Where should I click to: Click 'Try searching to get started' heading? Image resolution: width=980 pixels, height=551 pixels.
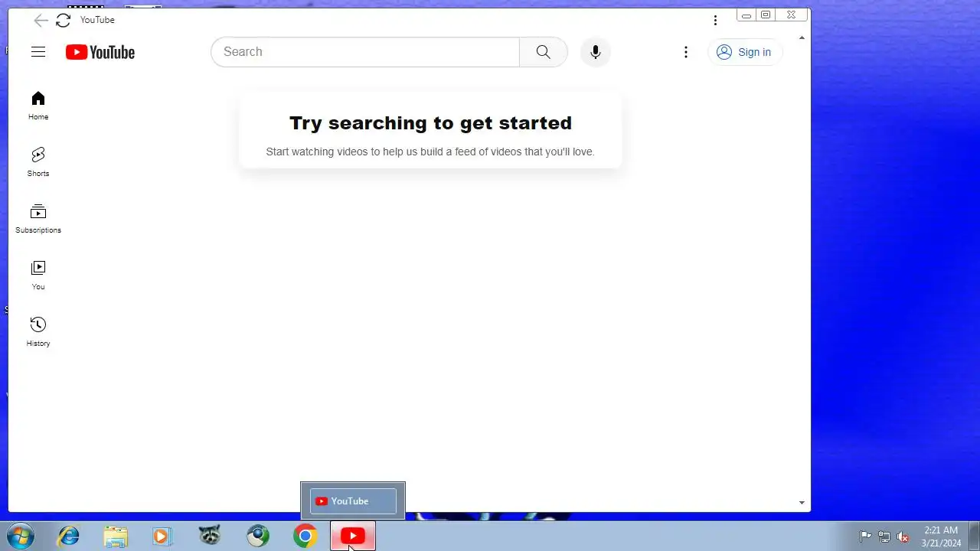430,123
